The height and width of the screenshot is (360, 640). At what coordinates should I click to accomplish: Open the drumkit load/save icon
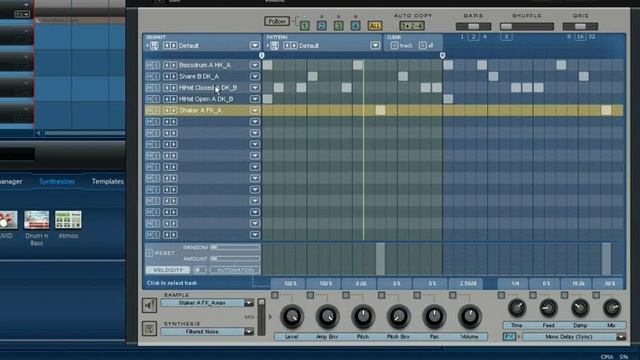[x=154, y=46]
